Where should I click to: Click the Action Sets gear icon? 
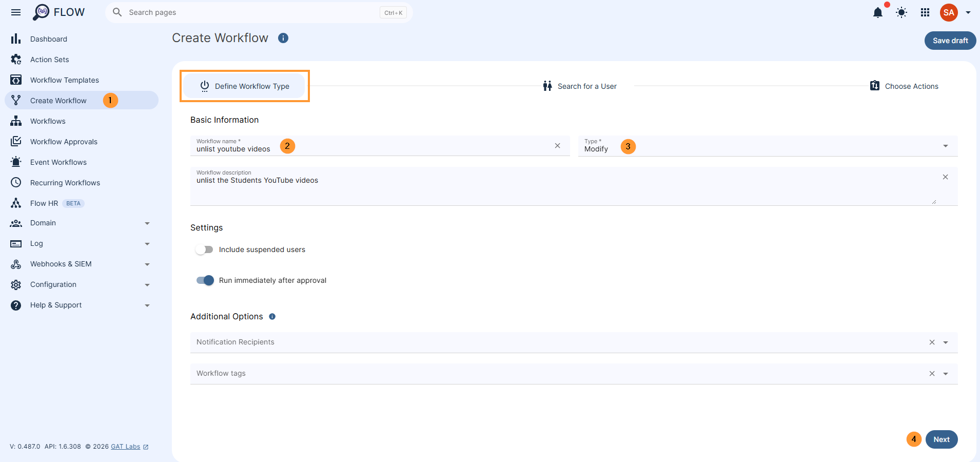coord(16,60)
